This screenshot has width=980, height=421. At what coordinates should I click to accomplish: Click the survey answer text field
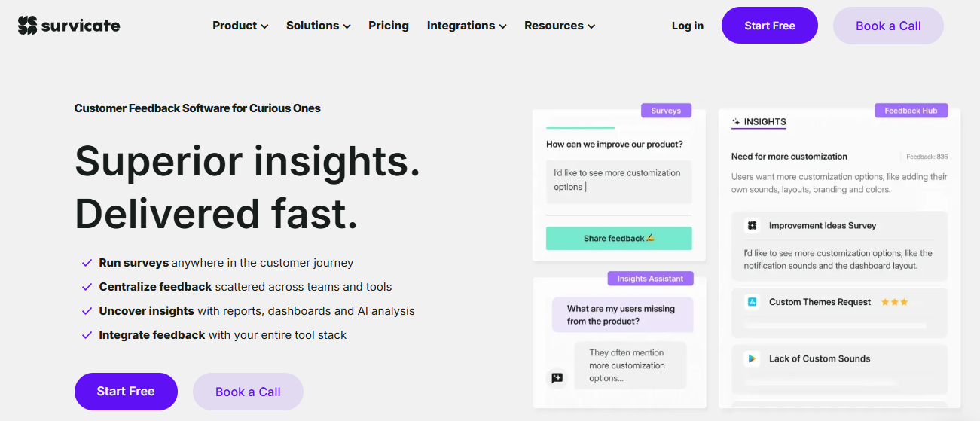coord(618,181)
